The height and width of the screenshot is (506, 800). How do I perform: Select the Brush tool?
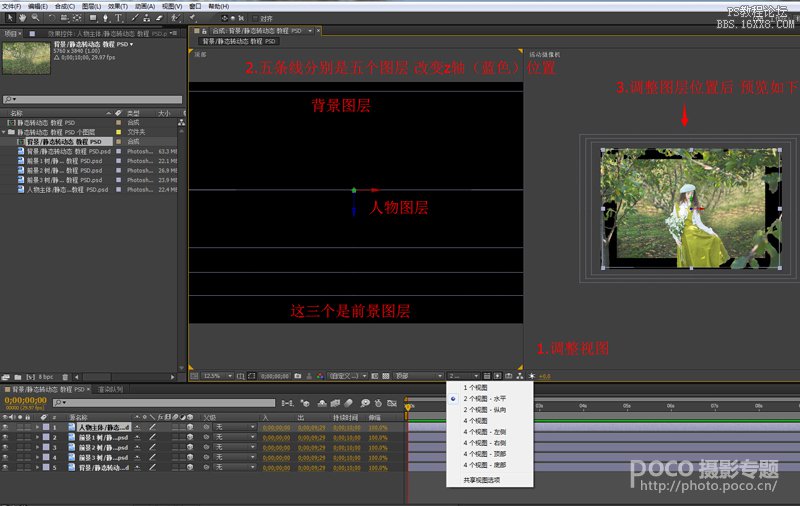pyautogui.click(x=135, y=18)
